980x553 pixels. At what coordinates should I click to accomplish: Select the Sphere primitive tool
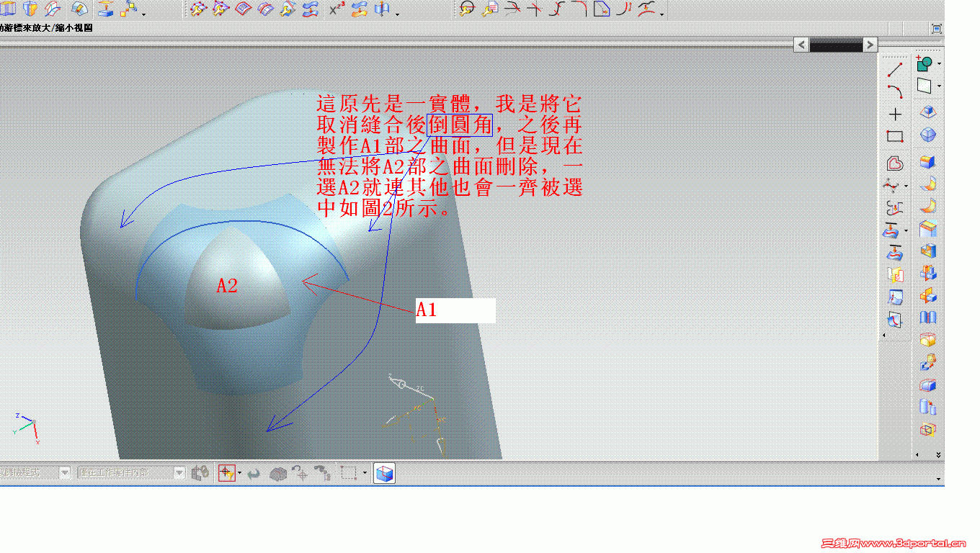[927, 135]
